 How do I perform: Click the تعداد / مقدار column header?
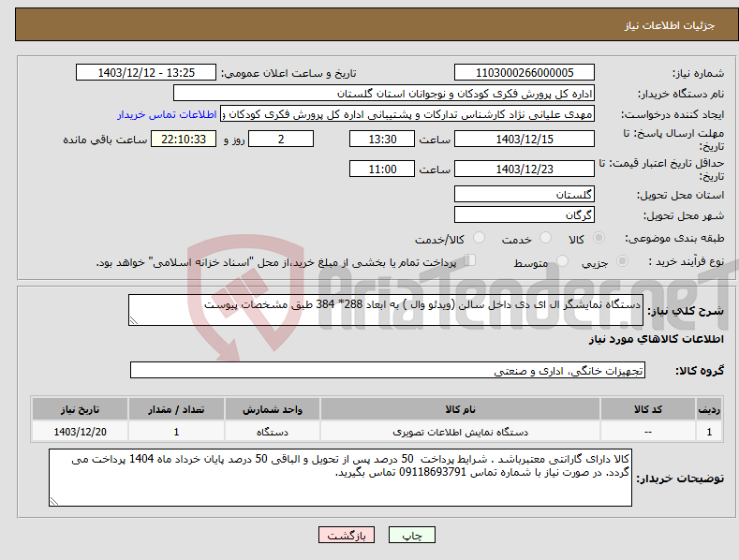click(176, 409)
